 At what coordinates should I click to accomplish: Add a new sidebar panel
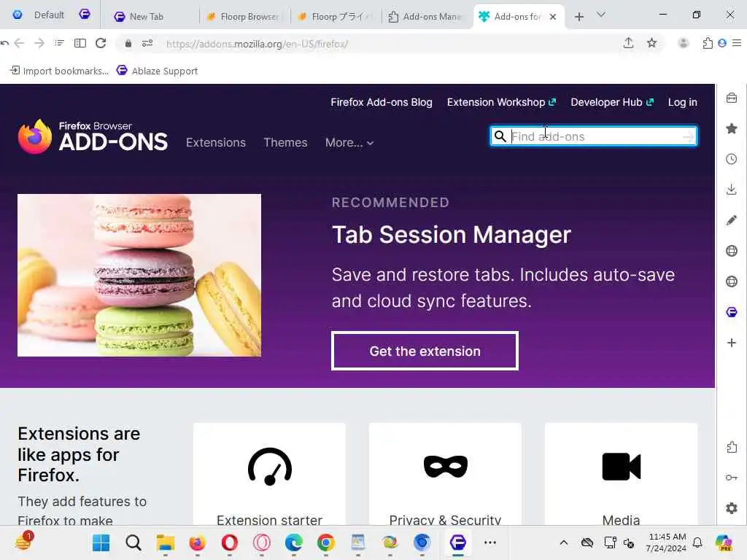732,343
